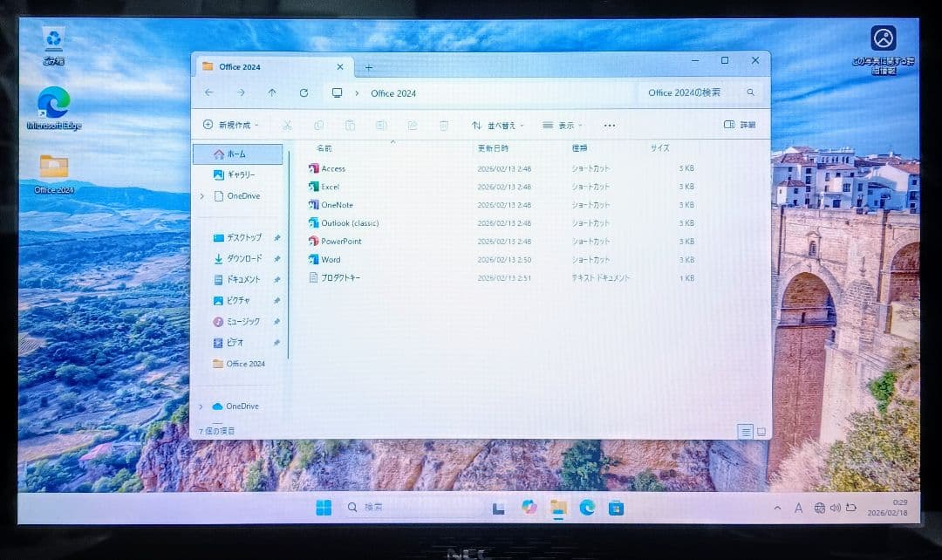Open the Windows Start button
Image resolution: width=942 pixels, height=560 pixels.
324,509
